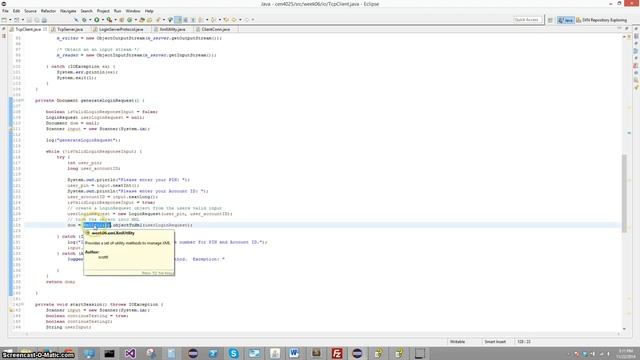This screenshot has width=640, height=360.
Task: Click the New Java Package icon
Action: [x=122, y=20]
